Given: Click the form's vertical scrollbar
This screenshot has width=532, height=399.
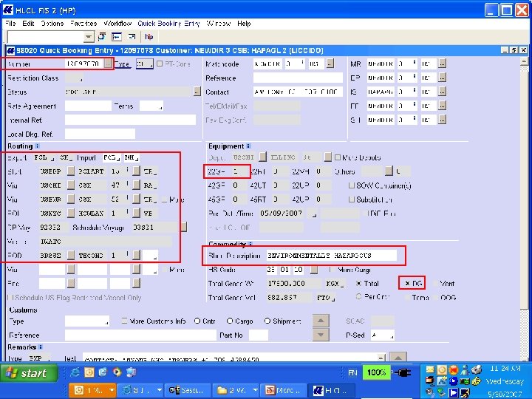Looking at the screenshot, I should pyautogui.click(x=524, y=211).
